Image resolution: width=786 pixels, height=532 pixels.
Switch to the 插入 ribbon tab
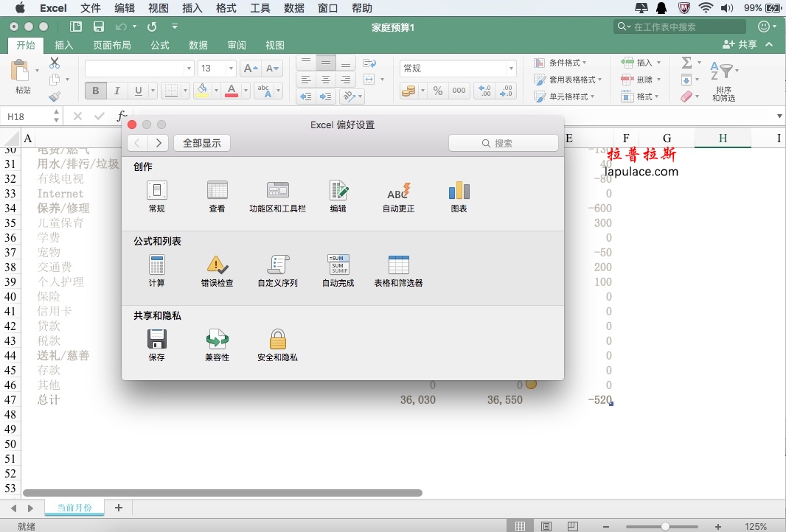point(63,45)
